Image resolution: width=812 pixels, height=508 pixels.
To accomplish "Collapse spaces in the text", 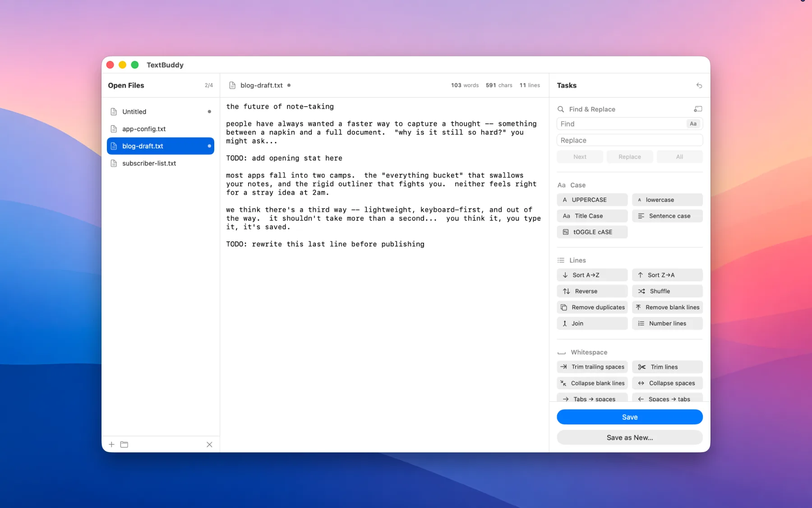I will pyautogui.click(x=667, y=383).
